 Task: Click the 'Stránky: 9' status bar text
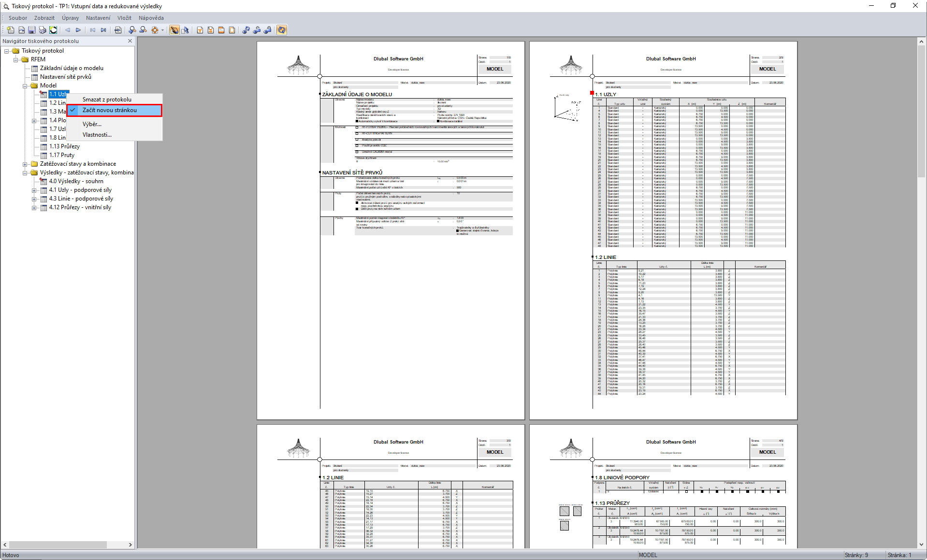(856, 555)
